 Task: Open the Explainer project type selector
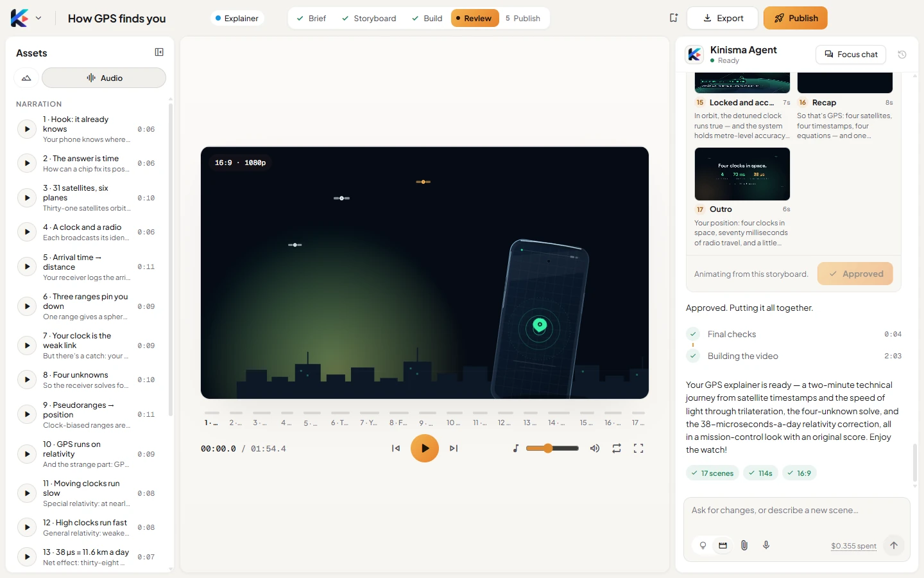pos(237,18)
